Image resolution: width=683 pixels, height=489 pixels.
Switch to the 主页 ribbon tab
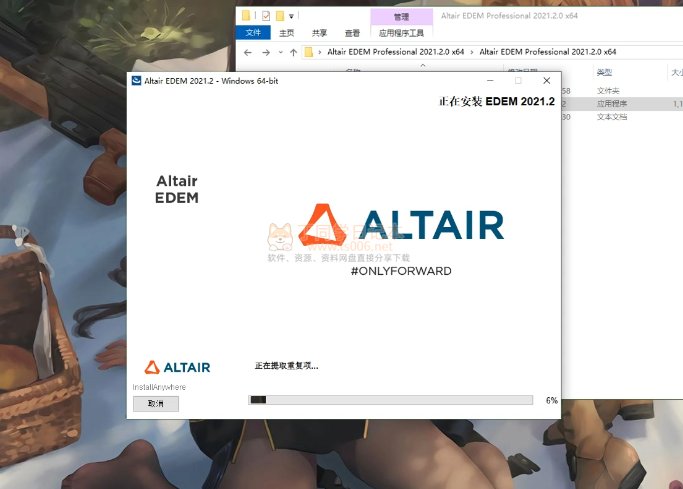pos(286,33)
